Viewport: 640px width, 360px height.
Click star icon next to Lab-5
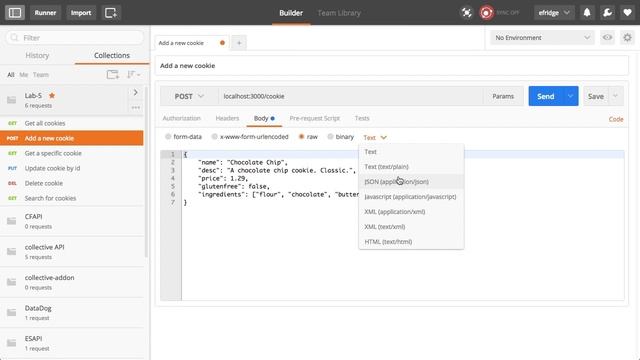pos(52,96)
